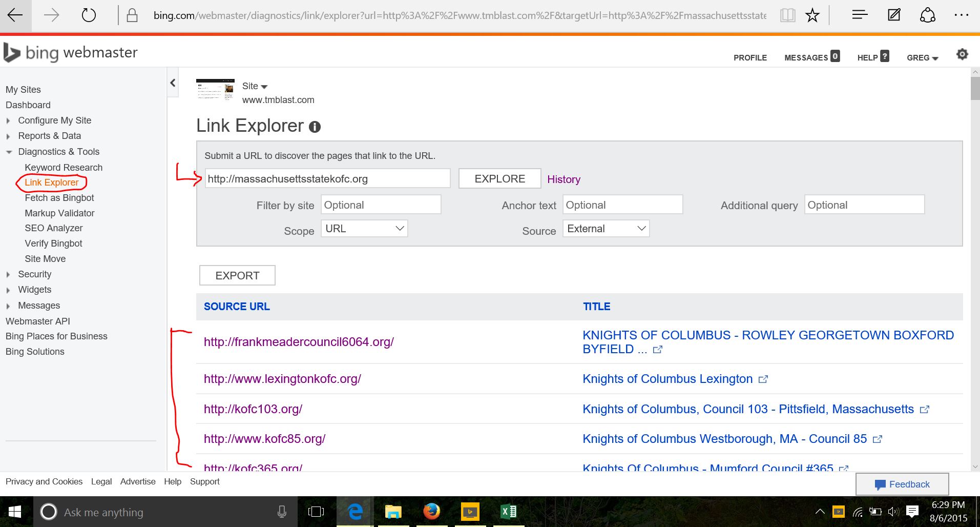Open MESSAGES in top menu
The height and width of the screenshot is (527, 980).
click(812, 57)
